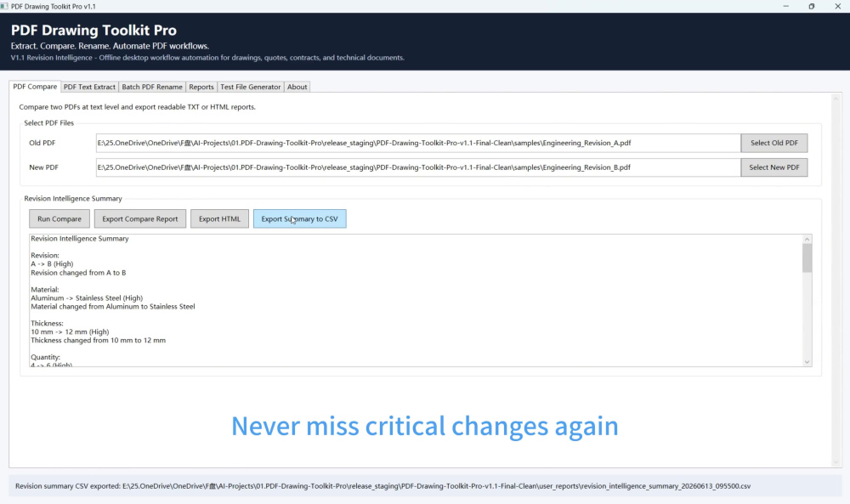Open the Test File Generator tab
This screenshot has width=850, height=504.
251,87
